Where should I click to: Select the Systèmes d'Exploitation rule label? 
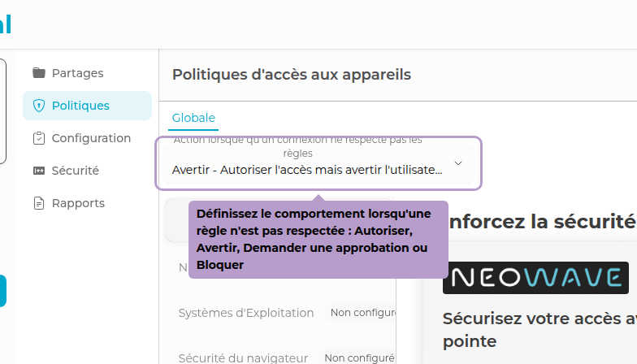pos(245,313)
